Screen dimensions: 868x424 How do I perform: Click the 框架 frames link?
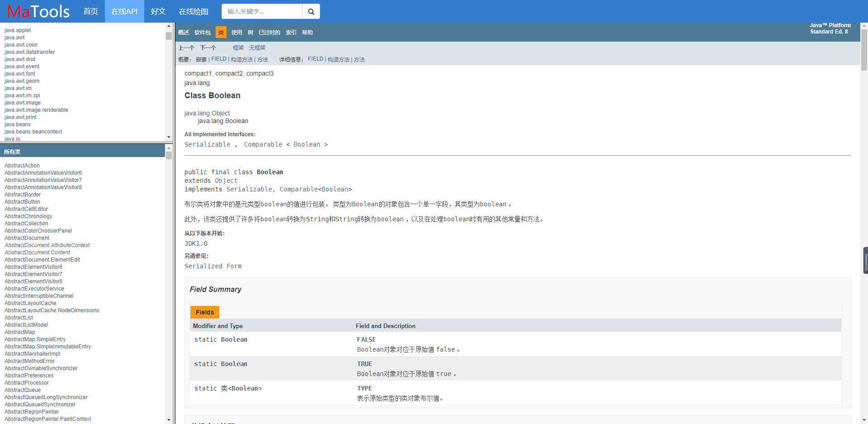(x=238, y=48)
